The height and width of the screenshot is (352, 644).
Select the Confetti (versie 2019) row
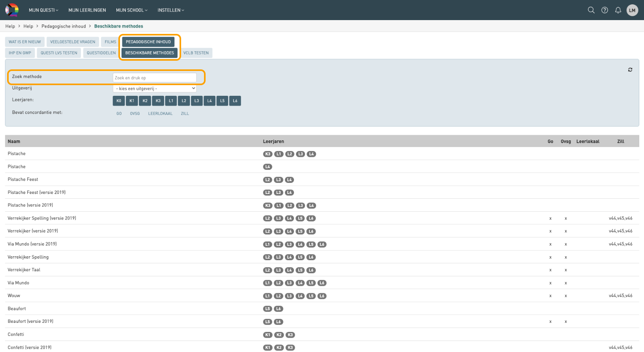[322, 347]
